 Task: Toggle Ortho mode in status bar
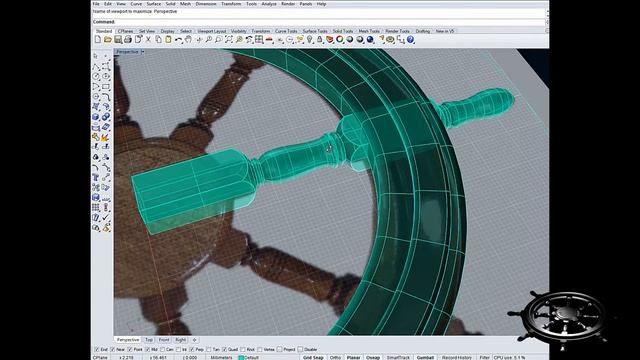pos(335,358)
